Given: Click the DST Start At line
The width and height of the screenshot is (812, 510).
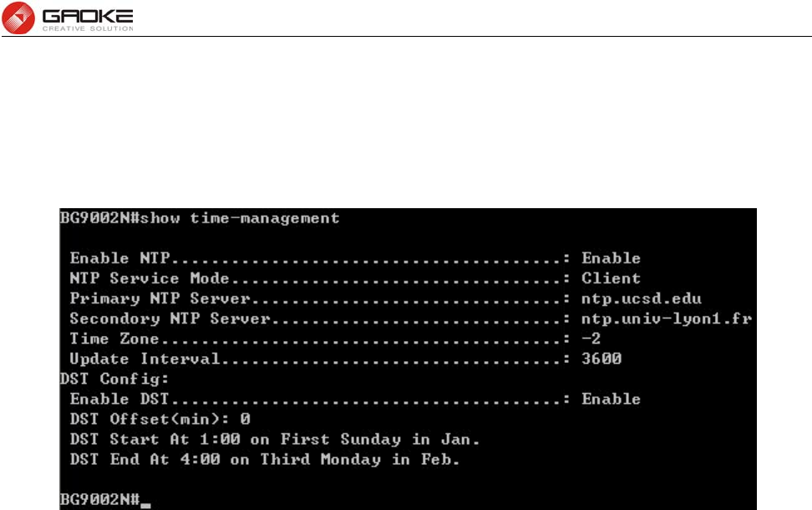Looking at the screenshot, I should 275,440.
